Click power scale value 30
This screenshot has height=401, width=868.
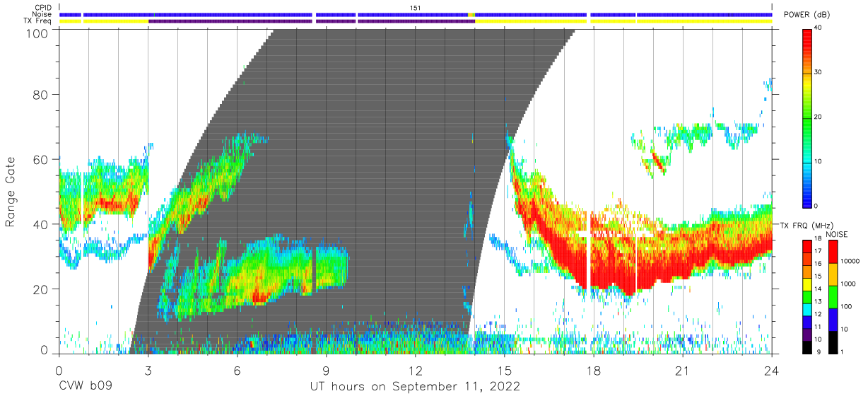(819, 73)
